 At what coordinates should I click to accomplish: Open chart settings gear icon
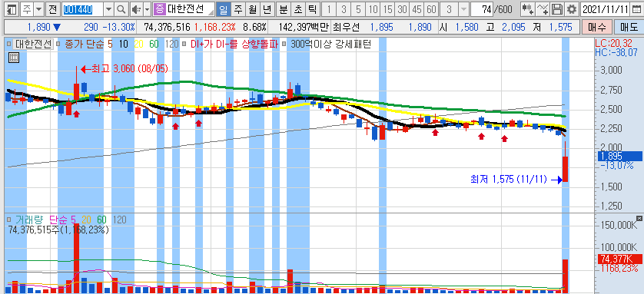tap(571, 9)
